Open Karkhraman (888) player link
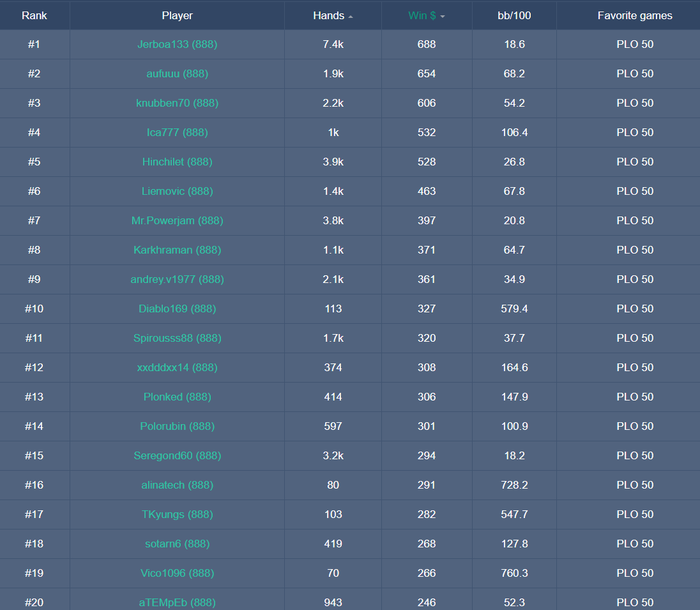 (x=177, y=250)
